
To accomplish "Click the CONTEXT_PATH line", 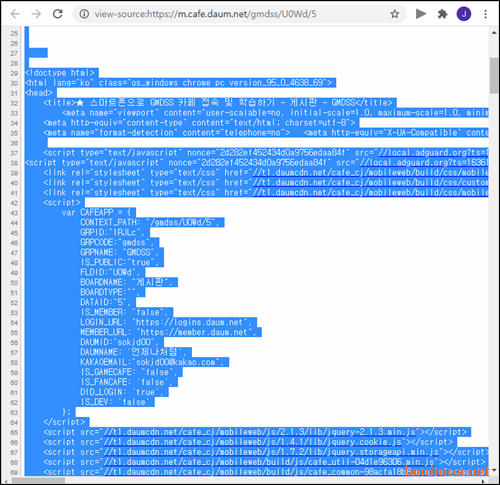I will pyautogui.click(x=150, y=222).
